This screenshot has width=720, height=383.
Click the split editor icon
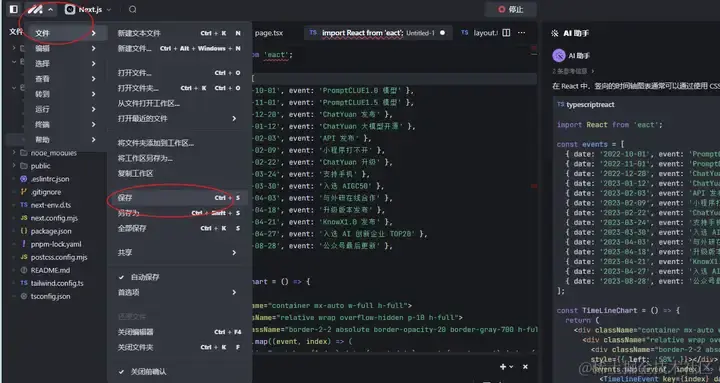506,33
